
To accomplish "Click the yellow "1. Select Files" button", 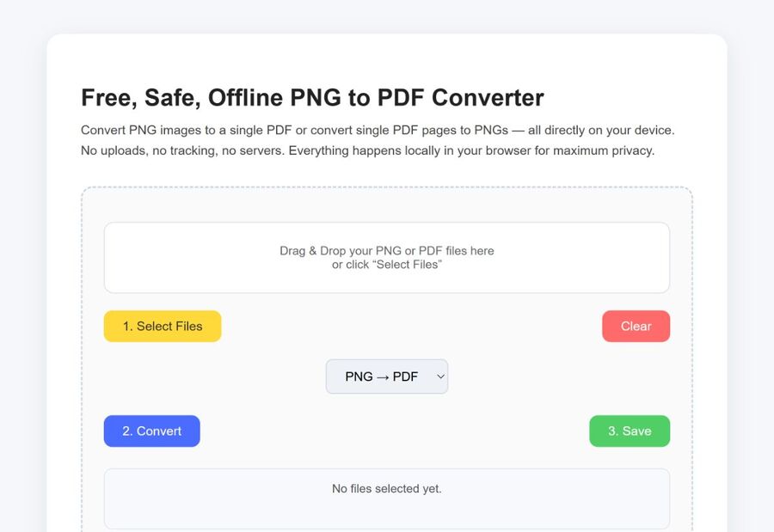I will click(163, 327).
